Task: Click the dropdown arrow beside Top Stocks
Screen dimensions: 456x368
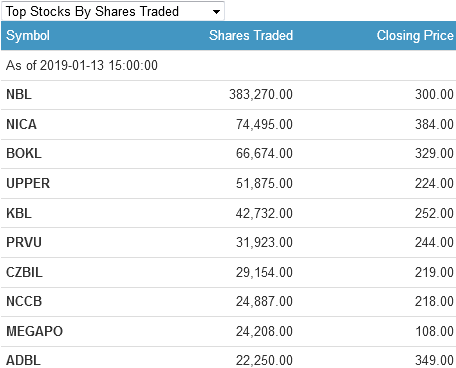Action: tap(216, 12)
